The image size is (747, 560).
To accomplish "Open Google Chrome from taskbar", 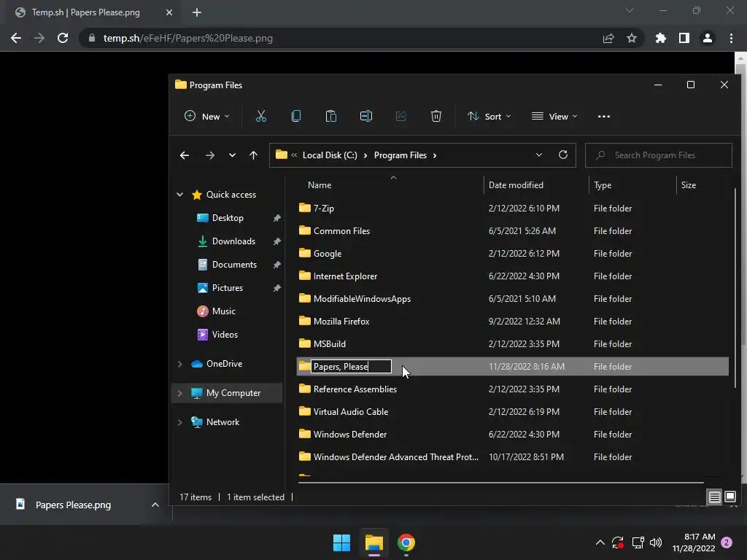I will point(406,542).
